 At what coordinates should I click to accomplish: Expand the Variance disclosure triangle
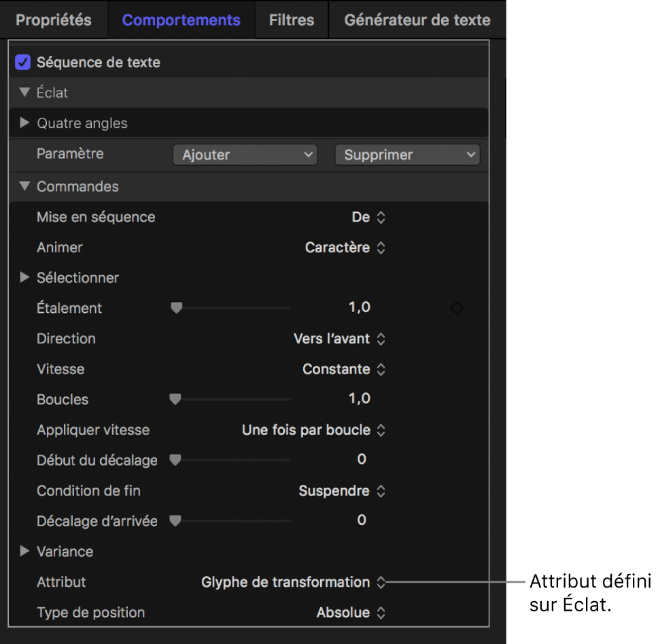point(25,552)
